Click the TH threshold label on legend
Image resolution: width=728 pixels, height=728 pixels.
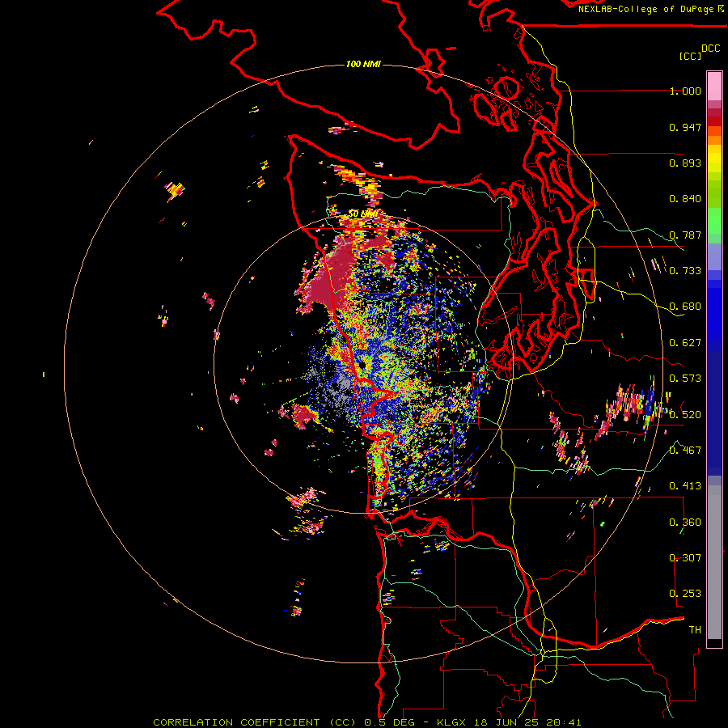click(695, 630)
